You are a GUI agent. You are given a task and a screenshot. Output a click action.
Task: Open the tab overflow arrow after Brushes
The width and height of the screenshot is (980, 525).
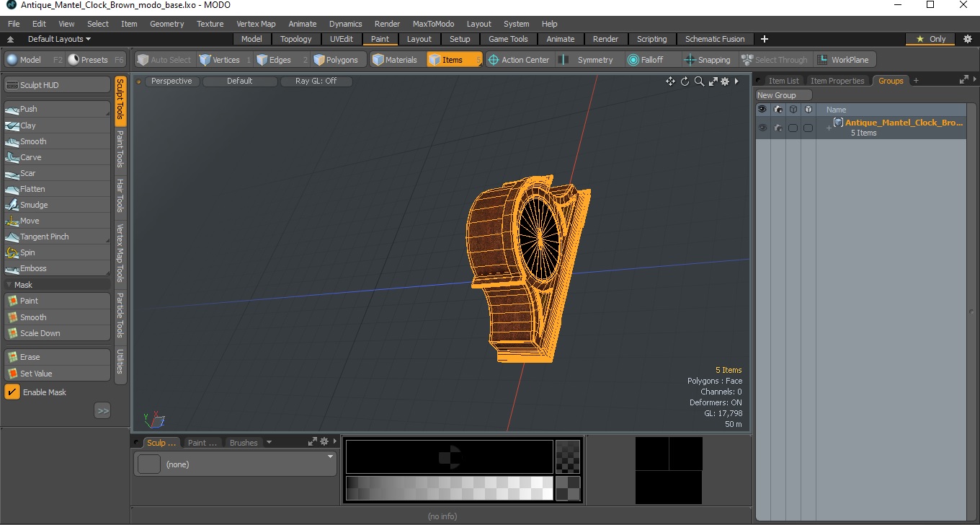[x=269, y=442]
